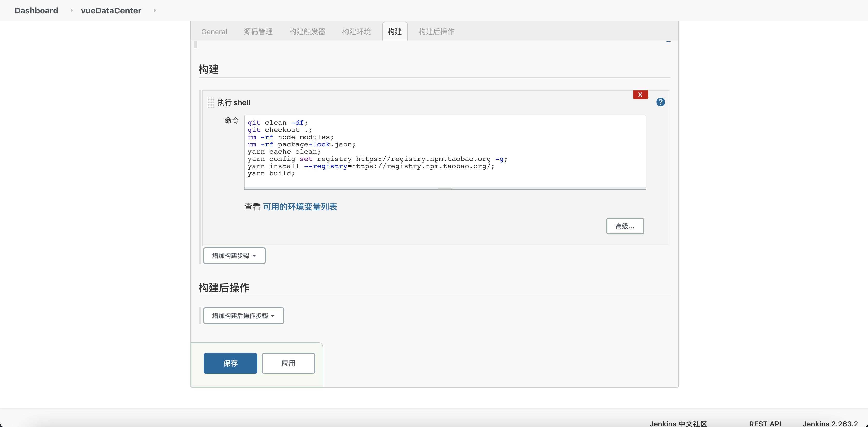Click the breadcrumb arrow after Dashboard
Screen dimensions: 868x427
71,10
